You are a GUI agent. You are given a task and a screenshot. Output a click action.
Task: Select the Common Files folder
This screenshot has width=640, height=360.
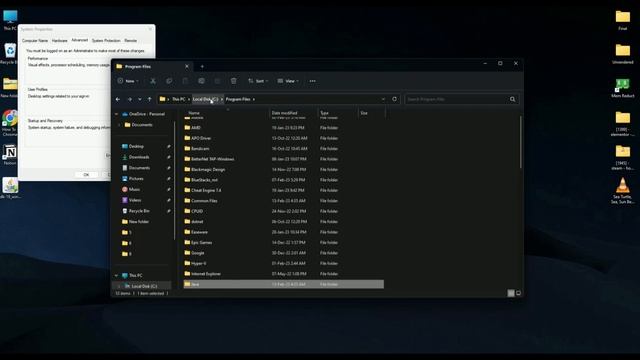pyautogui.click(x=283, y=201)
